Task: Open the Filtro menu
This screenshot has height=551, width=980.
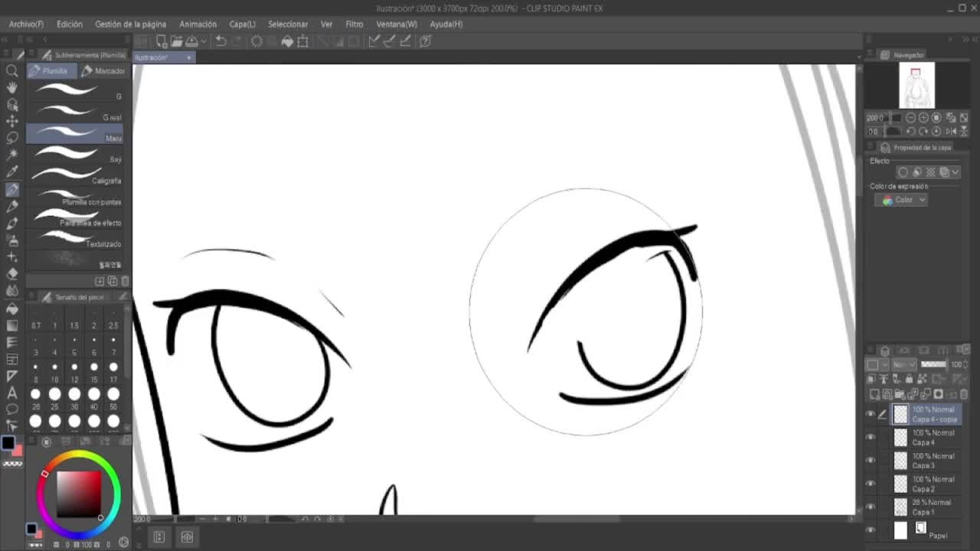Action: pos(354,24)
